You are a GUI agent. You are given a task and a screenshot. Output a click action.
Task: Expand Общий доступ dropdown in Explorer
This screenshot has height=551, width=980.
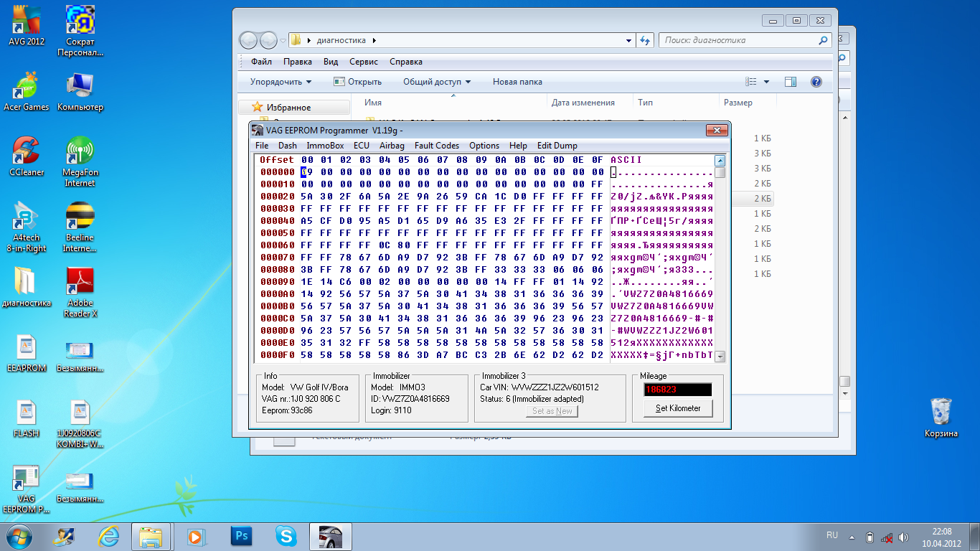(437, 82)
